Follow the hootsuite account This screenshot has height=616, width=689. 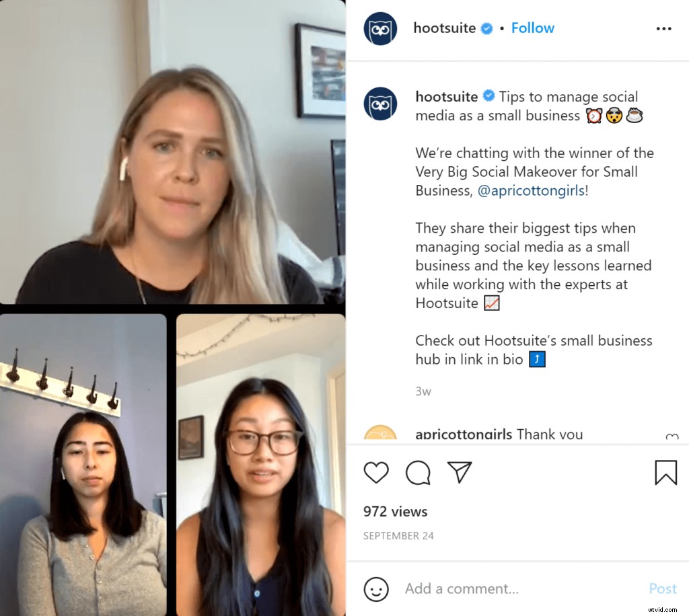click(533, 28)
